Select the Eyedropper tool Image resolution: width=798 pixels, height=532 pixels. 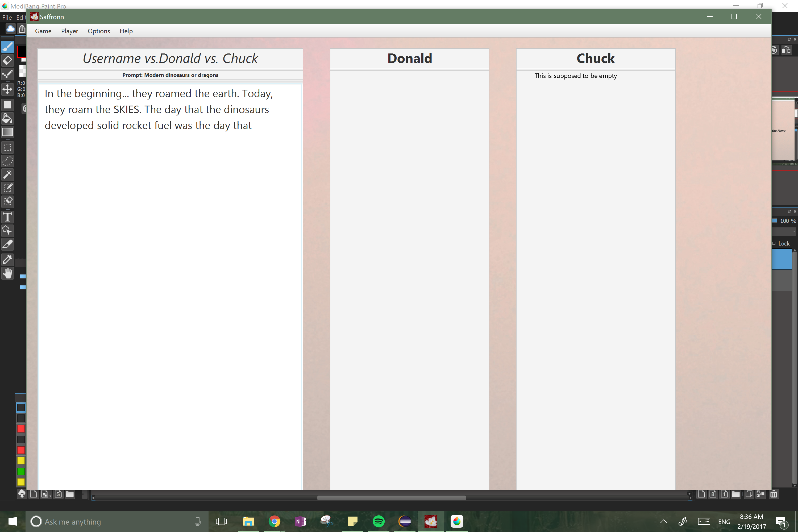[x=7, y=260]
